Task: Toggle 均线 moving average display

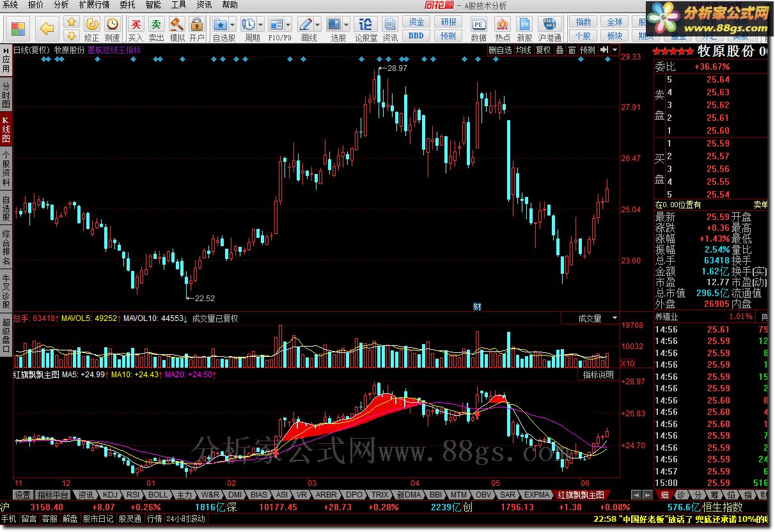Action: point(524,50)
